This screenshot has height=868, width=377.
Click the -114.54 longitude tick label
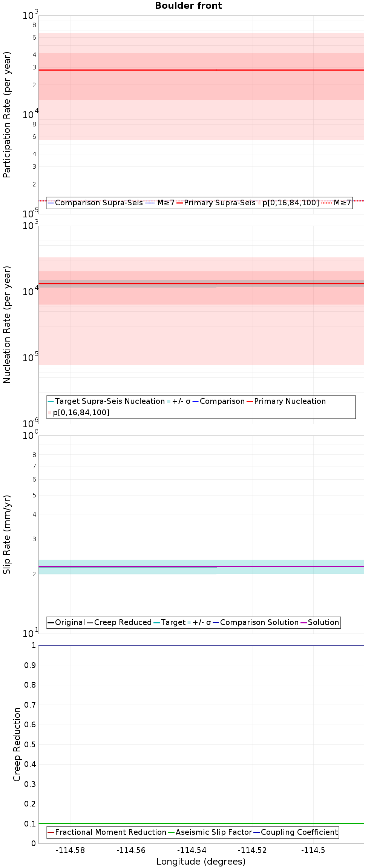click(x=192, y=847)
